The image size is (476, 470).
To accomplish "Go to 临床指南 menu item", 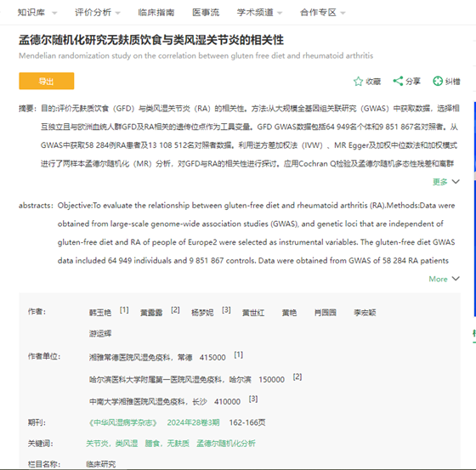I will (x=156, y=13).
